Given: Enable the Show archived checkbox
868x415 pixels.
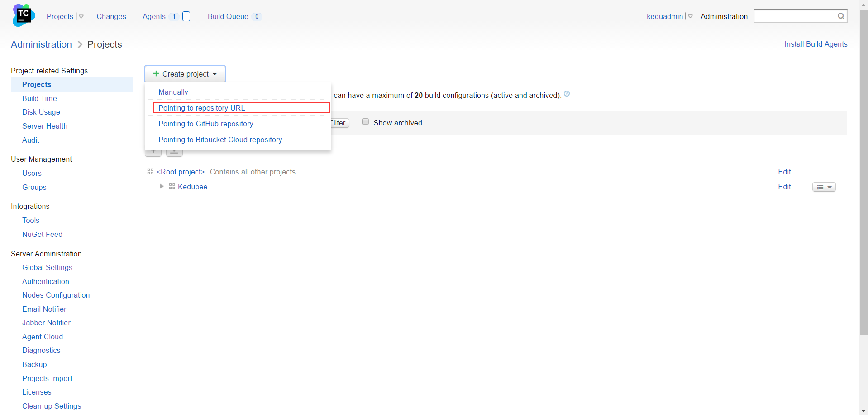Looking at the screenshot, I should point(365,121).
